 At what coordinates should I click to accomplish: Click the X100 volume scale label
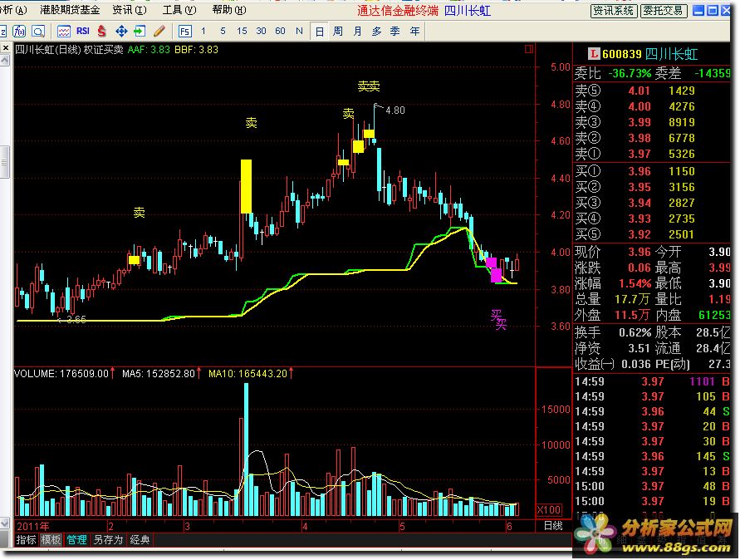(x=549, y=510)
